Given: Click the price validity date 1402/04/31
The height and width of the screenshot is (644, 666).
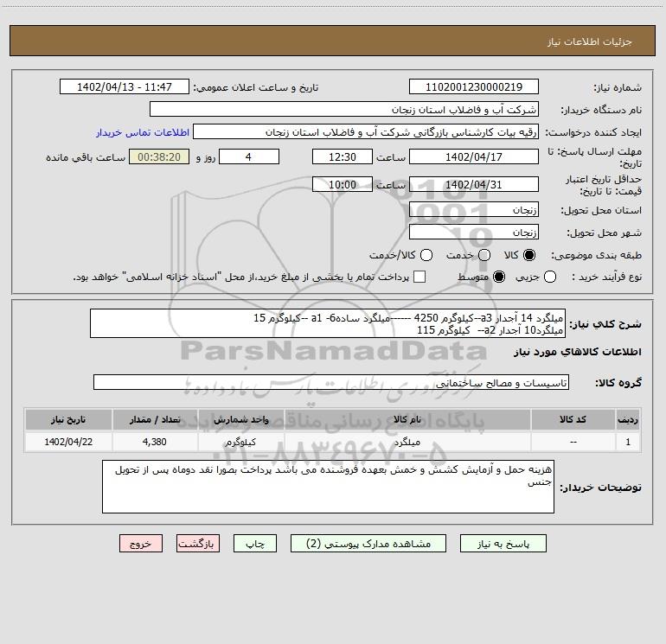Looking at the screenshot, I should pyautogui.click(x=474, y=184).
